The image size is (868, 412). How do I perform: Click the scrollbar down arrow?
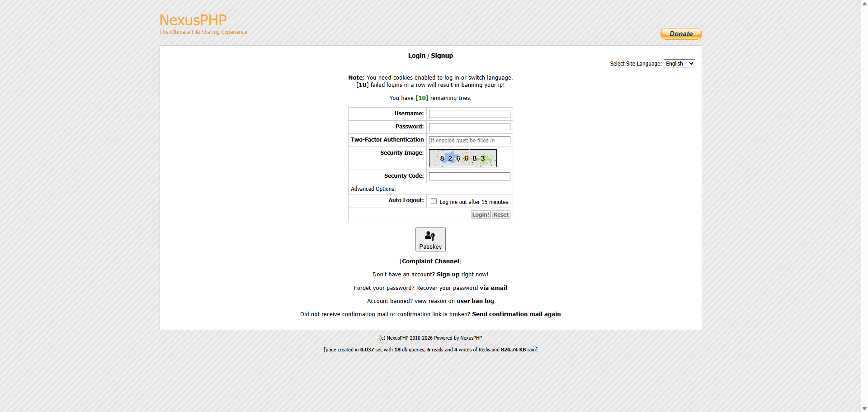click(864, 408)
